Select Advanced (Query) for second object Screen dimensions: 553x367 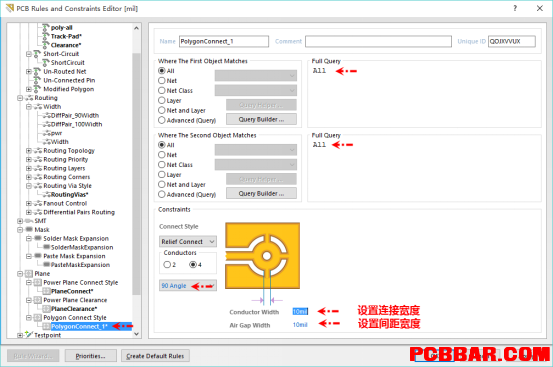(x=162, y=194)
